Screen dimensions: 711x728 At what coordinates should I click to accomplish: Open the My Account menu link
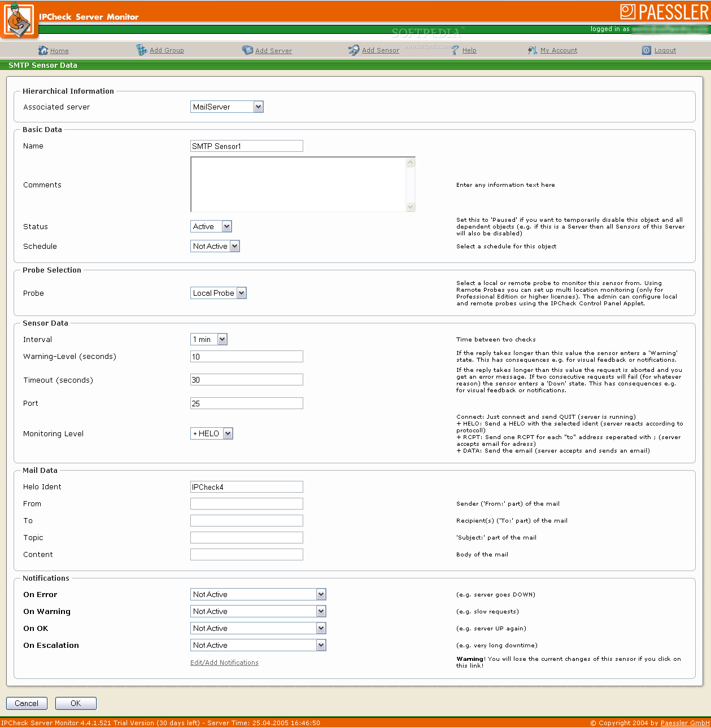(x=559, y=50)
